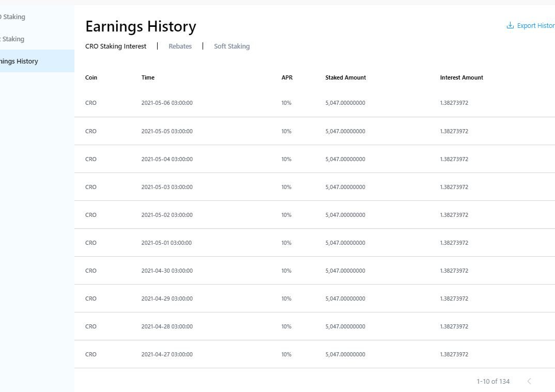This screenshot has height=392, width=555.
Task: Open the second Staking sidebar item
Action: (x=12, y=39)
